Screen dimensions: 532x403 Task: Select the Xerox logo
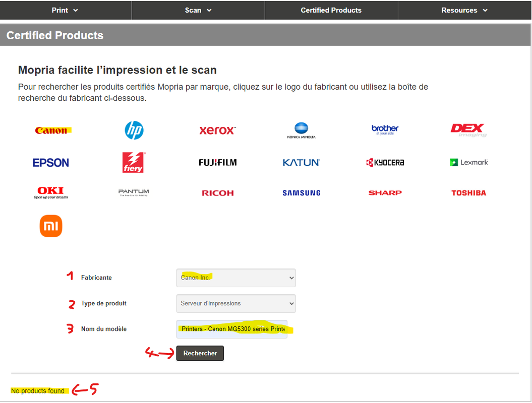click(x=217, y=130)
